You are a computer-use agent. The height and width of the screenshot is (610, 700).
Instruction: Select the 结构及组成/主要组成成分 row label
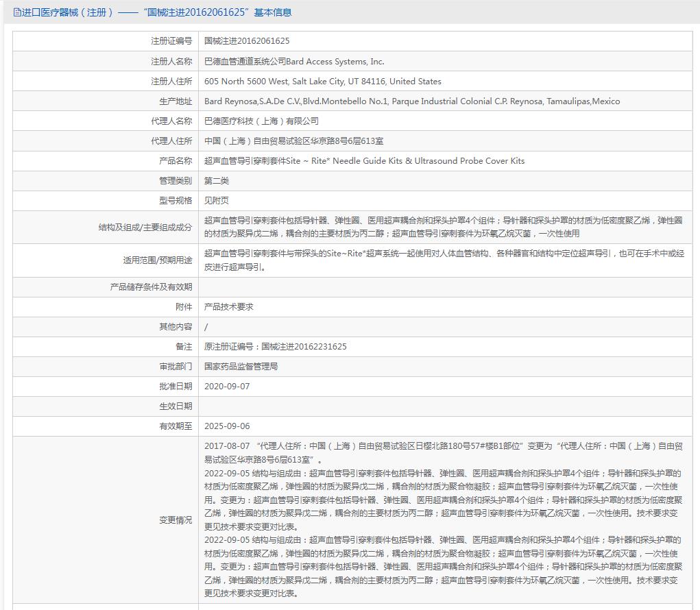[x=145, y=227]
